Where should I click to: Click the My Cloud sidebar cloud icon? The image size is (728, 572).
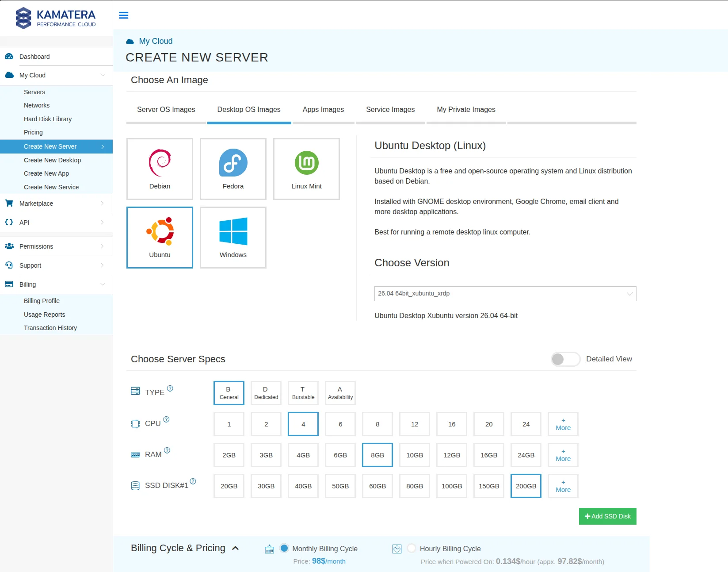click(x=9, y=75)
